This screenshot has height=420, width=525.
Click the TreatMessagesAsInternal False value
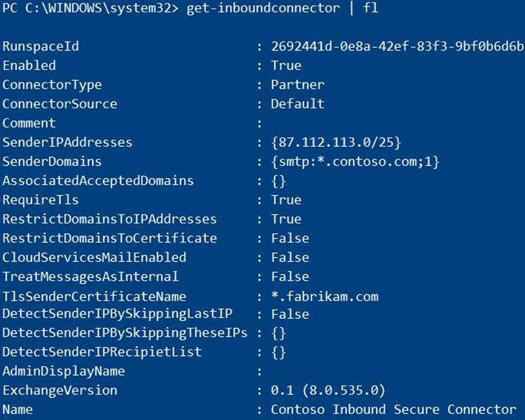(x=290, y=276)
